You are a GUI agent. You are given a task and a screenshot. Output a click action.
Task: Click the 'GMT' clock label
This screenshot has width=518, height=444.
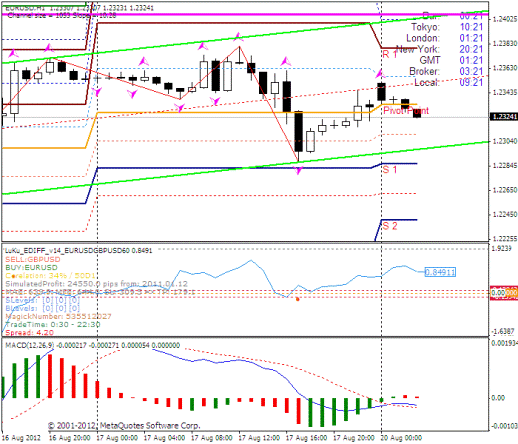430,60
